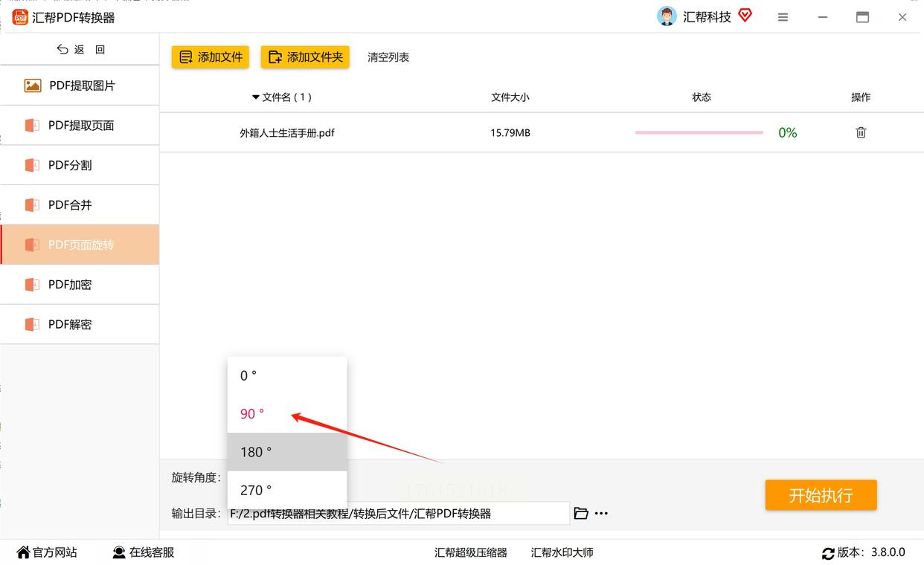
Task: Toggle sort arrow next to 文件名 header
Action: (x=256, y=97)
